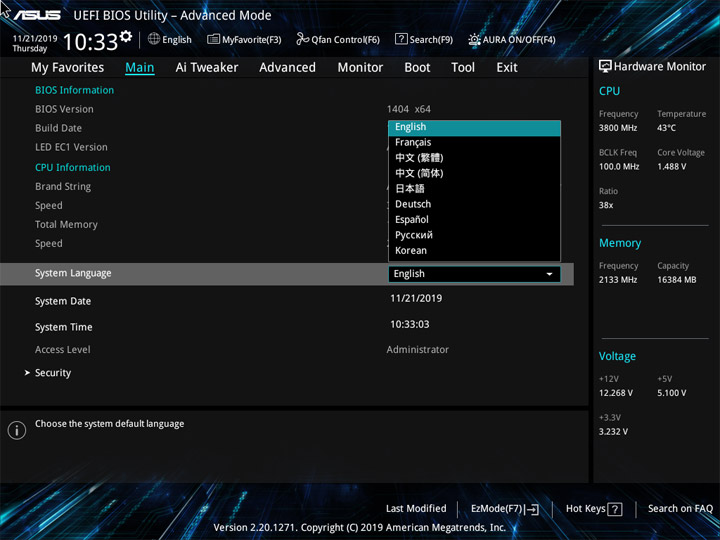The height and width of the screenshot is (540, 720).
Task: Click the +12V reading 12.268 V
Action: tap(616, 393)
